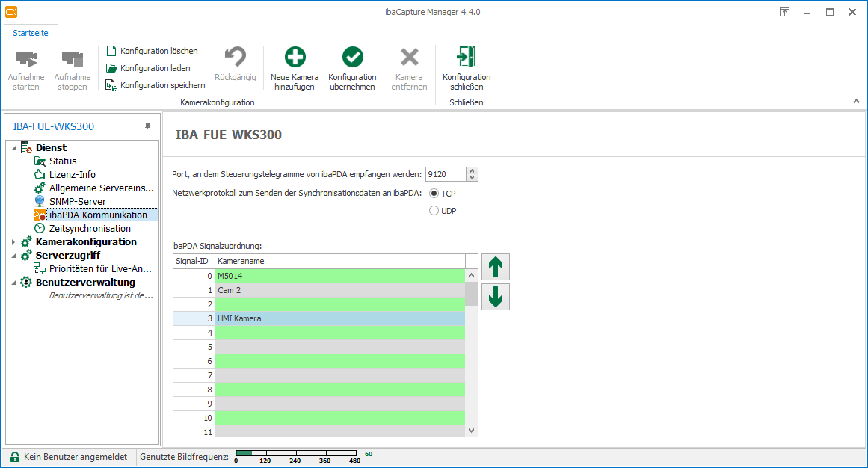
Task: Click the Konfiguration speichern icon
Action: (111, 85)
